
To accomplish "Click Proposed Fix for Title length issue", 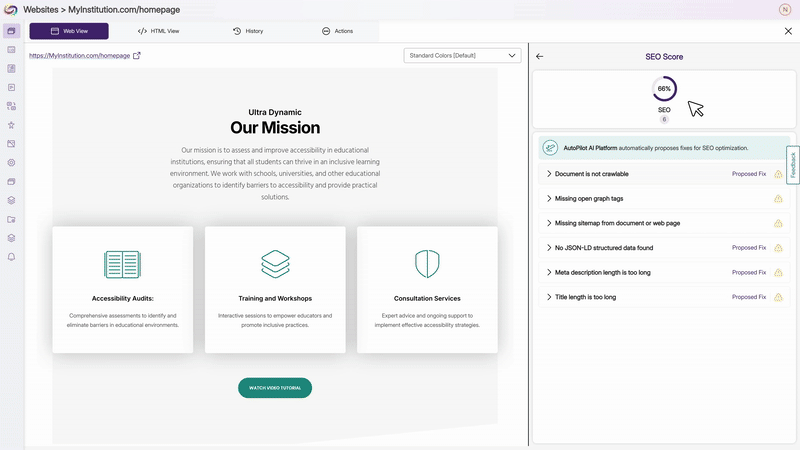I will coord(748,297).
